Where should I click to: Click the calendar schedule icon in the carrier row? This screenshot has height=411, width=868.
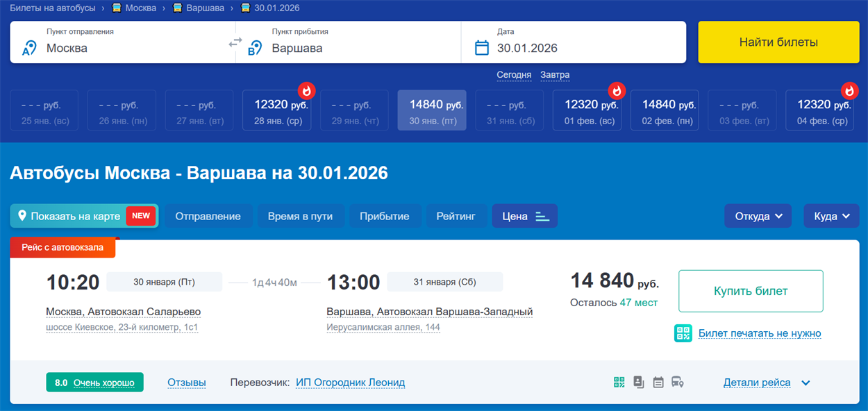658,382
